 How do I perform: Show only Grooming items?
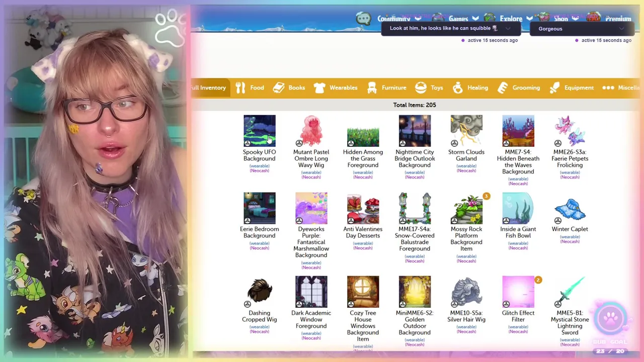pos(518,87)
